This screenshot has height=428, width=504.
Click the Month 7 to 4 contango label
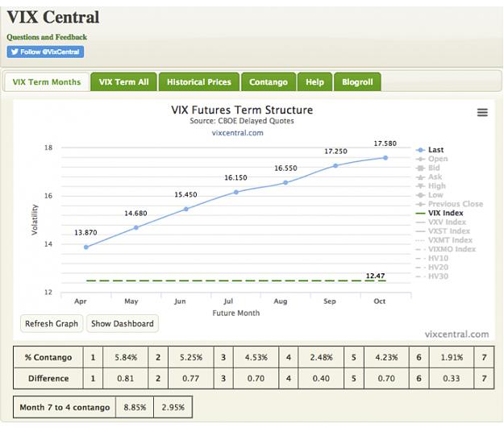pos(65,407)
